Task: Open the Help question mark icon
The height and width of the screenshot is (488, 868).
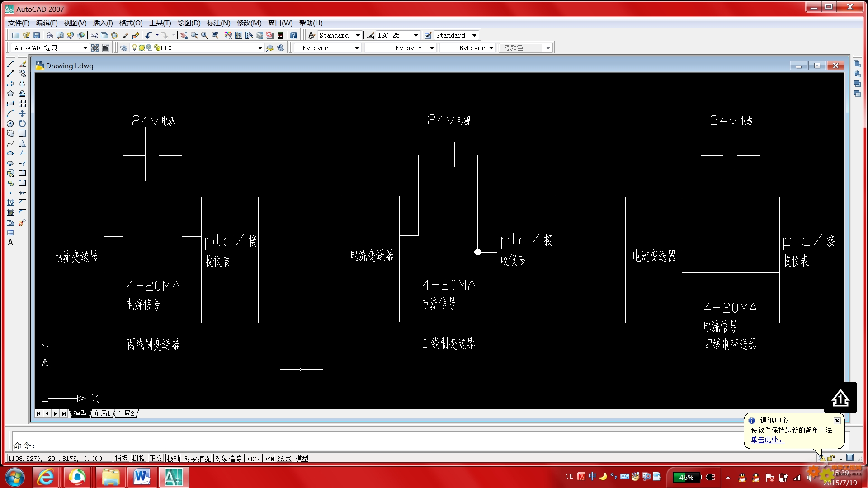Action: 293,35
